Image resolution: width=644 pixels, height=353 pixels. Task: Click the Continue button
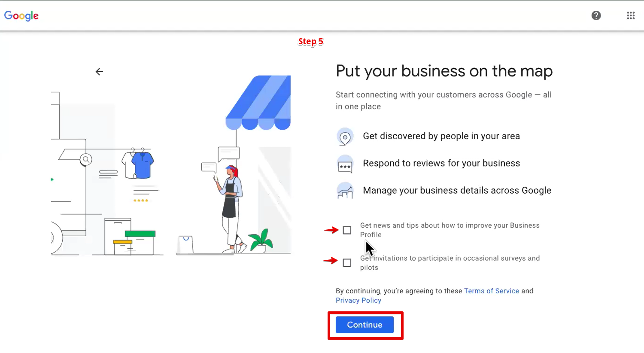(x=365, y=325)
